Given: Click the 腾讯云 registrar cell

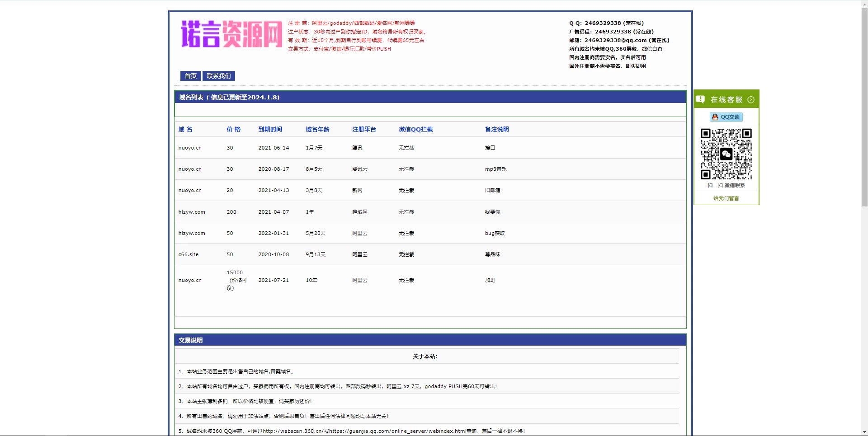Looking at the screenshot, I should [360, 169].
